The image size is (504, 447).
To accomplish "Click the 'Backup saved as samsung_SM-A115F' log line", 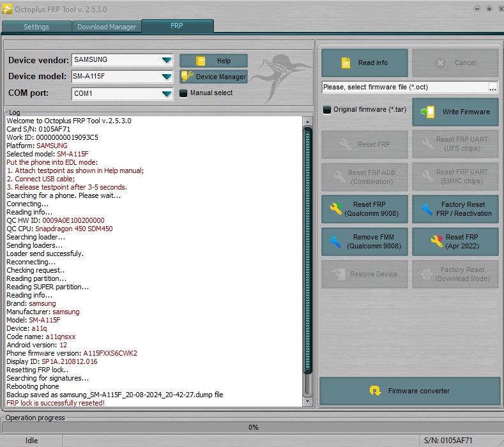I will (x=115, y=395).
